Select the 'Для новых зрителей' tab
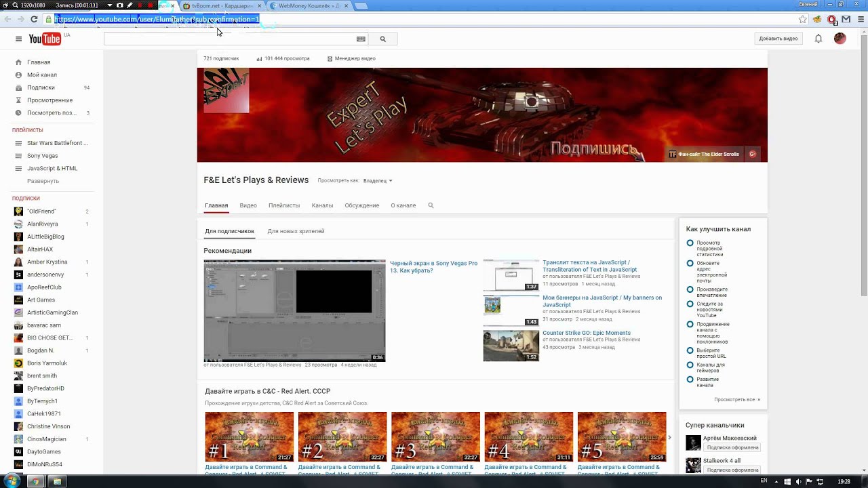The height and width of the screenshot is (488, 868). pyautogui.click(x=296, y=231)
